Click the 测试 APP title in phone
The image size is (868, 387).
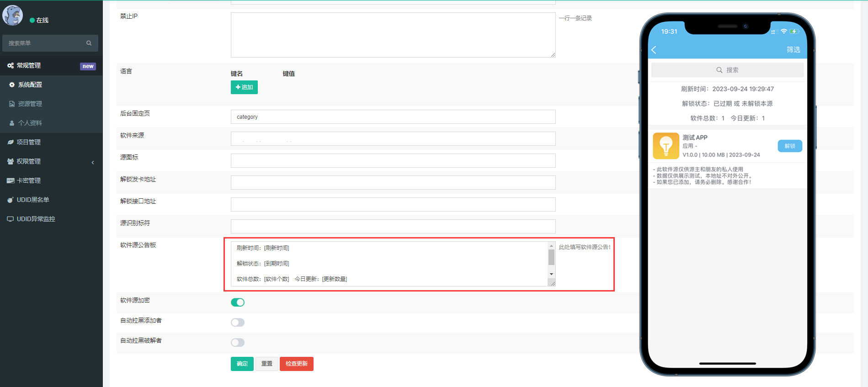[695, 138]
